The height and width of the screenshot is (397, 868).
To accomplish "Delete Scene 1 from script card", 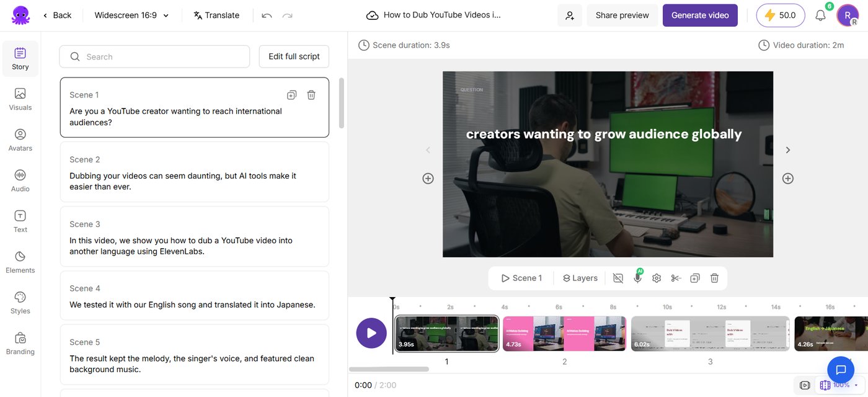I will [311, 95].
